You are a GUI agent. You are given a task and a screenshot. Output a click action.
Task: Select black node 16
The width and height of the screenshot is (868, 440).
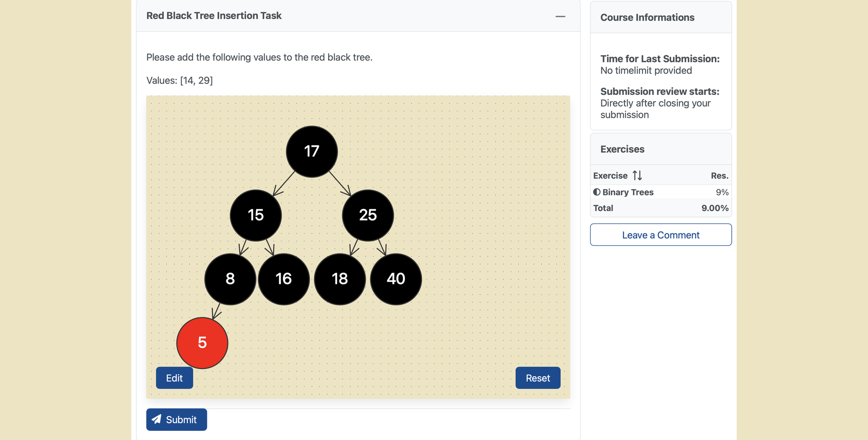[x=284, y=279]
